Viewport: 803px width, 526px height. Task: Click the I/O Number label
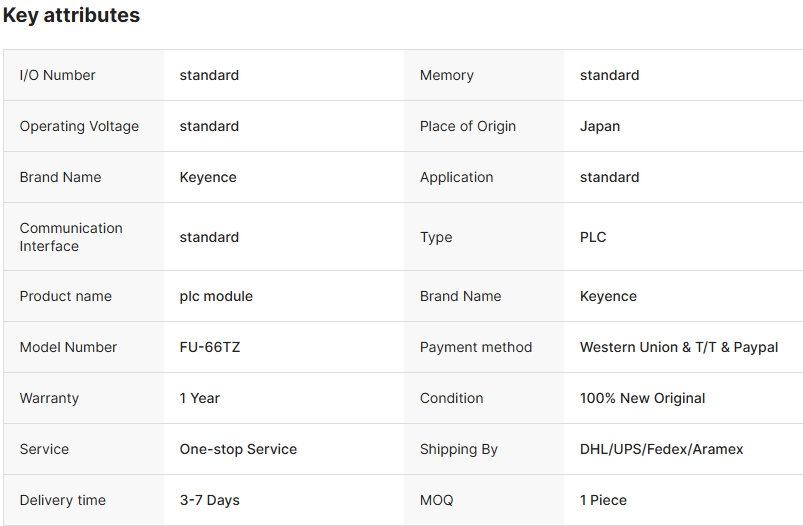[x=58, y=75]
